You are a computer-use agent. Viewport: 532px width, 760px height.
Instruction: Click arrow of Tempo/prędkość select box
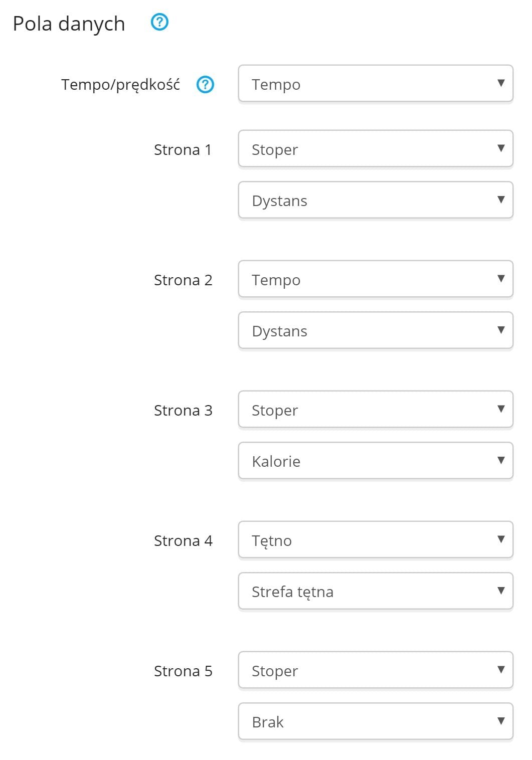[500, 83]
